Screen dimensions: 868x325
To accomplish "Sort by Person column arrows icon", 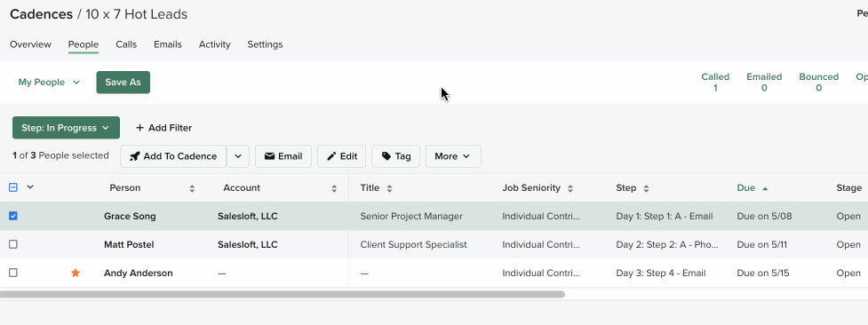I will pyautogui.click(x=192, y=188).
